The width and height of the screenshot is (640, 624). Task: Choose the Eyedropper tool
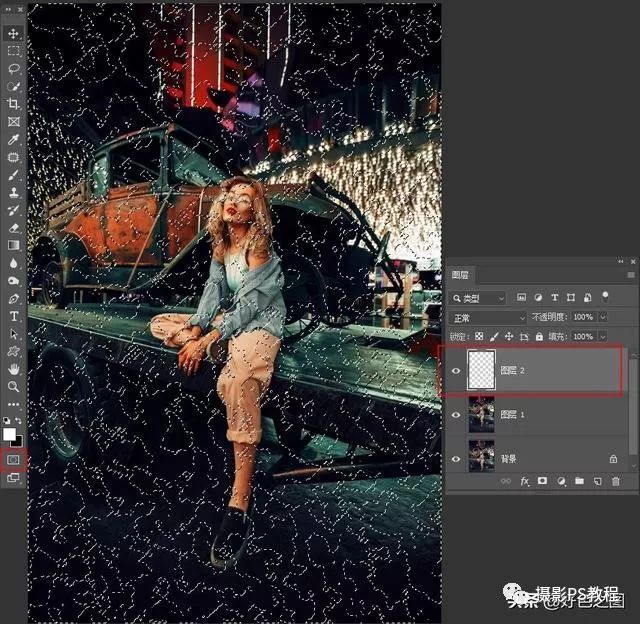(x=14, y=138)
